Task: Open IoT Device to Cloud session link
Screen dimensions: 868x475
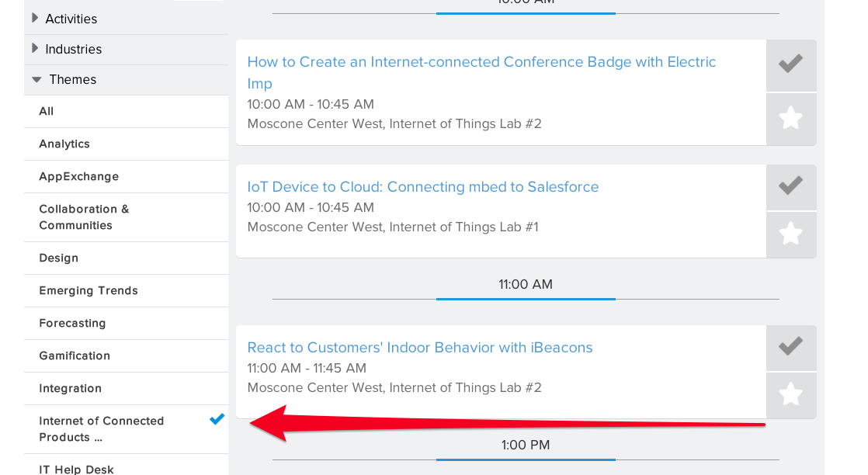Action: (423, 186)
